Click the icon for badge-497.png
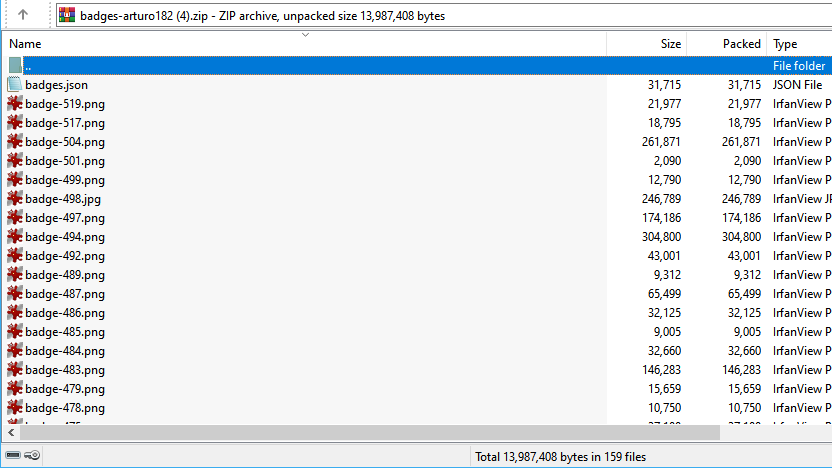Screen dimensions: 832x468 click(x=15, y=218)
